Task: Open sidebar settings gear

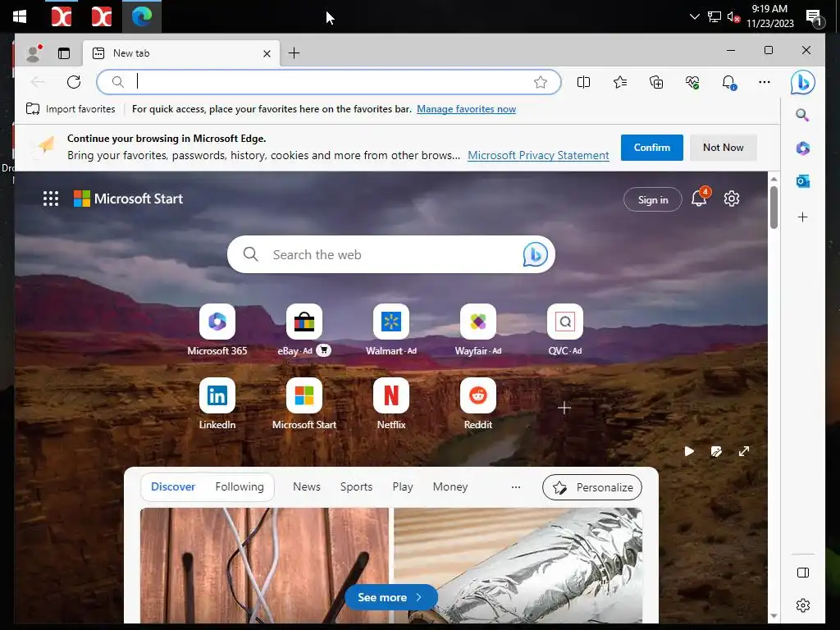Action: coord(802,605)
